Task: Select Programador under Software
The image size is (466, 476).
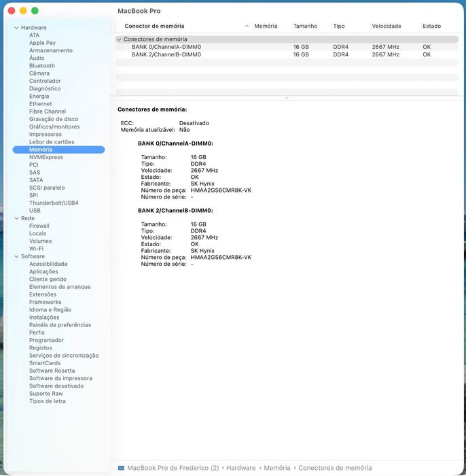Action: tap(46, 340)
